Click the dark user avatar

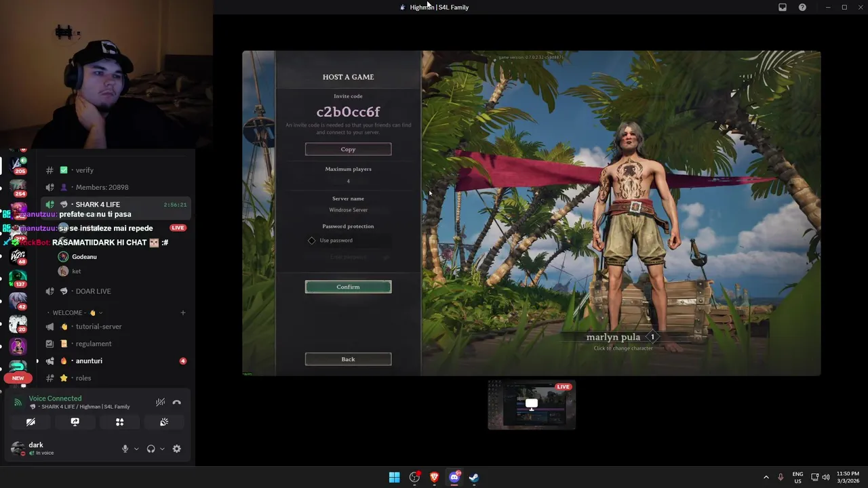pyautogui.click(x=18, y=449)
